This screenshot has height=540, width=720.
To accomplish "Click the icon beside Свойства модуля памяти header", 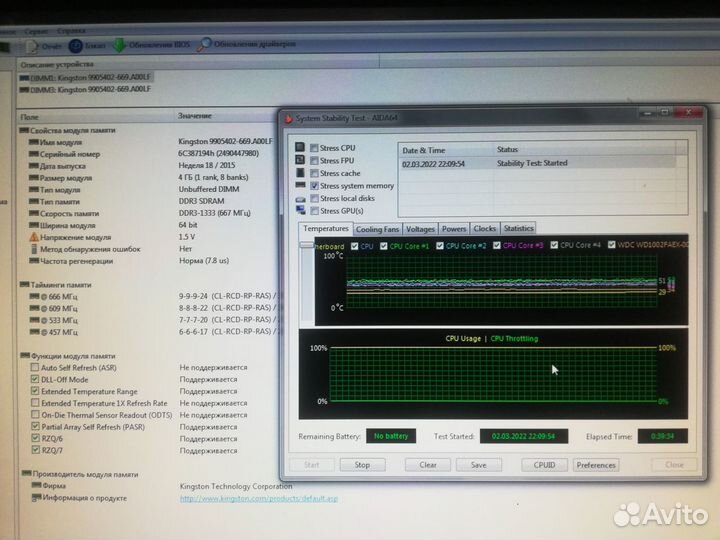I will tap(24, 130).
